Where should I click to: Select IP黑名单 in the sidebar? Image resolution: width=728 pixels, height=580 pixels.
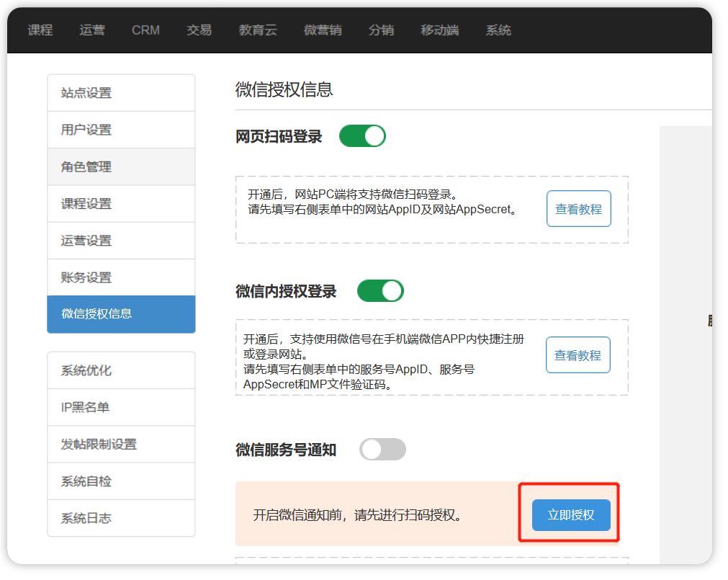121,407
